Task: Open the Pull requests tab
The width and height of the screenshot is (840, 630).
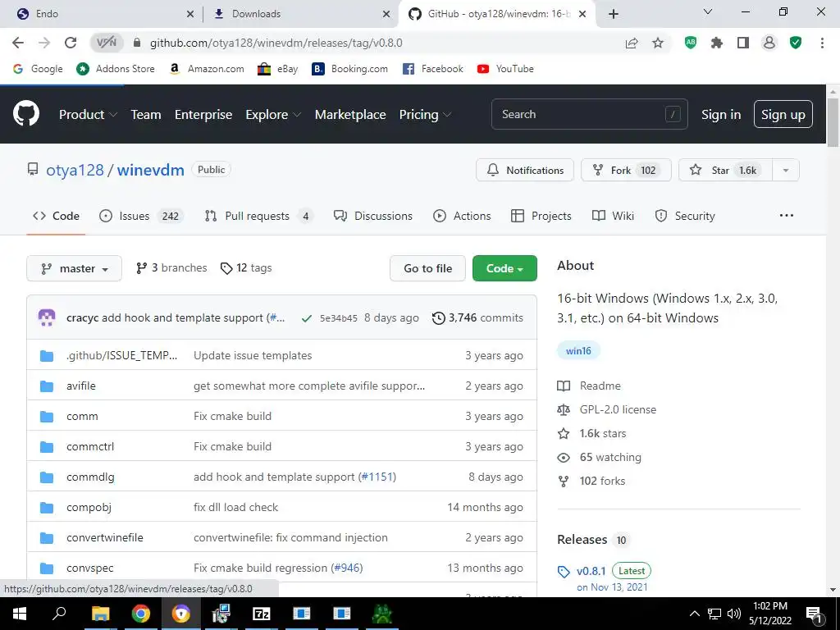Action: 258,216
